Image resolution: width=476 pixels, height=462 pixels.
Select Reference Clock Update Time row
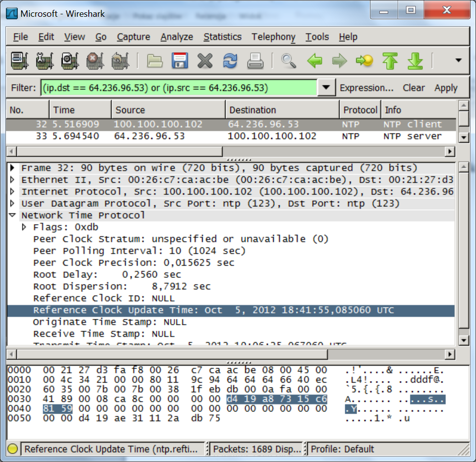(231, 310)
